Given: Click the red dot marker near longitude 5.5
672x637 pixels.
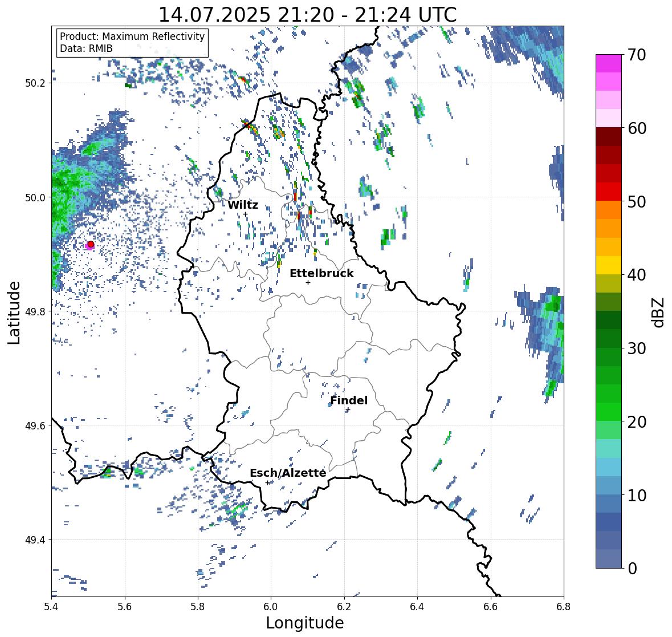Looking at the screenshot, I should click(x=91, y=244).
